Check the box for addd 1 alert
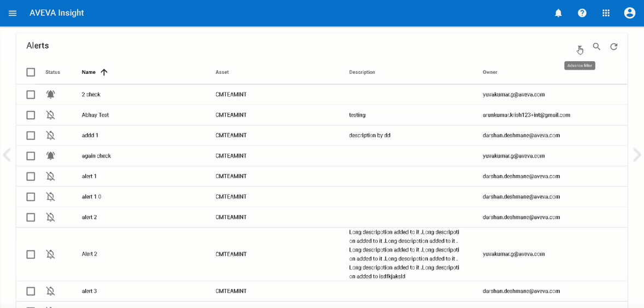Screen dimensions: 644x308 click(x=31, y=136)
